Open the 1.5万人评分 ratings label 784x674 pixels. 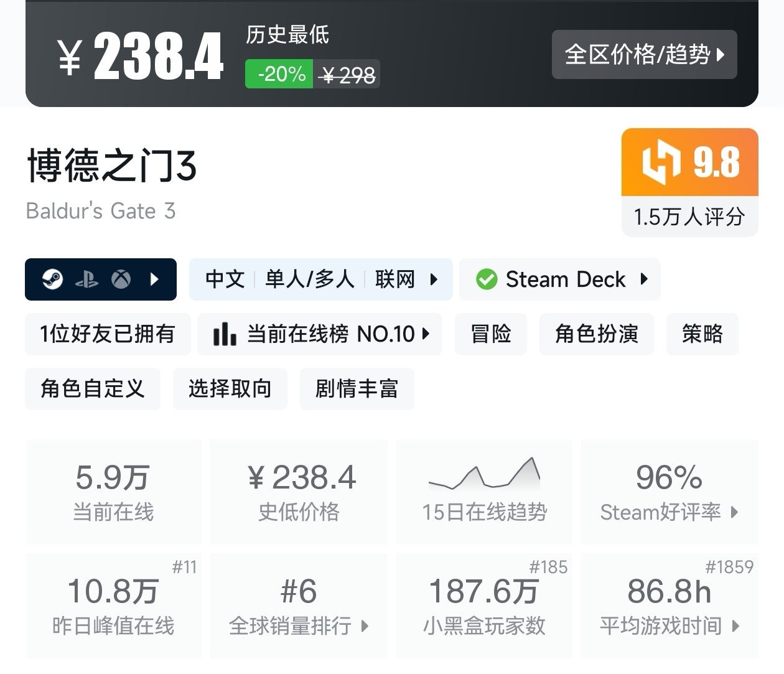coord(689,217)
